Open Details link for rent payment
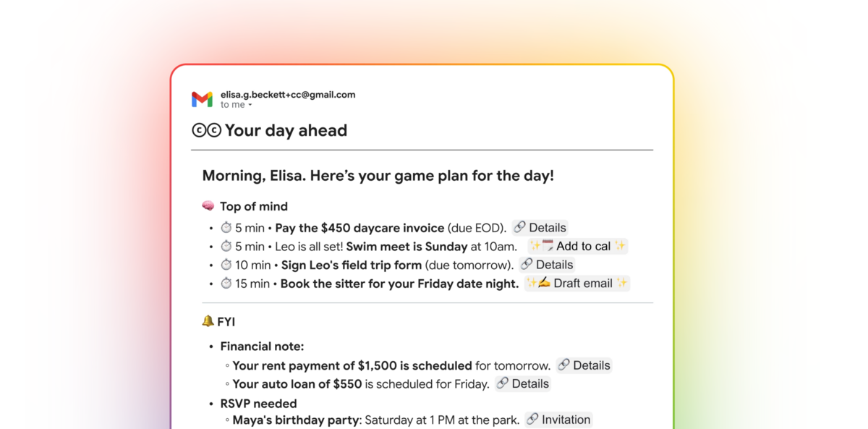Image resolution: width=868 pixels, height=429 pixels. 584,365
